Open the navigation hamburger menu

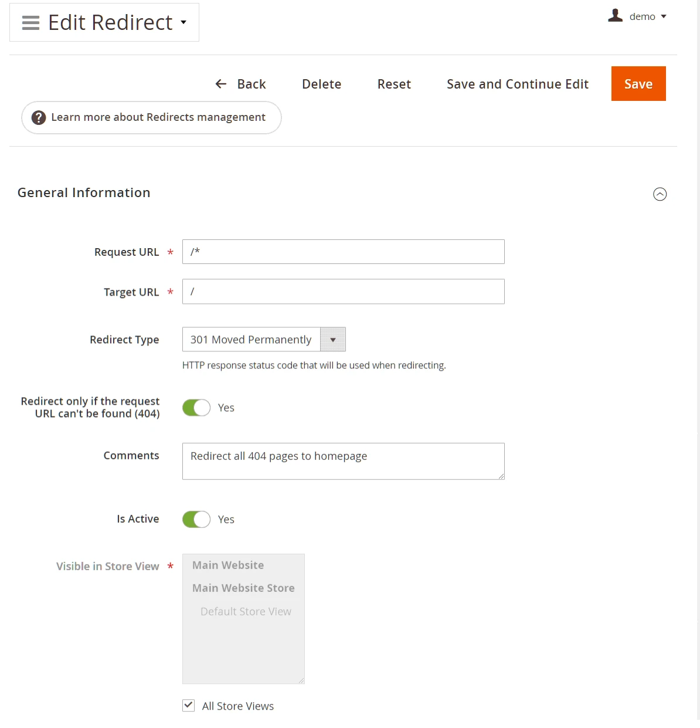30,22
